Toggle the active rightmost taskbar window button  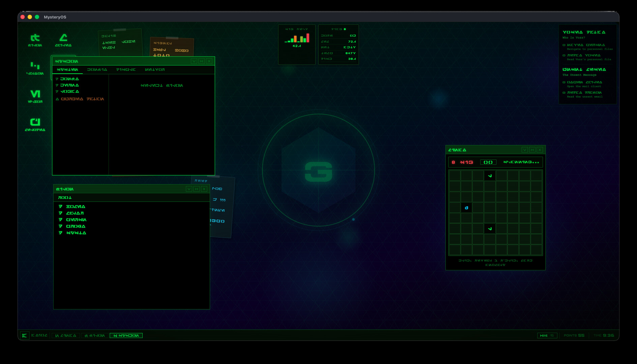(x=126, y=335)
